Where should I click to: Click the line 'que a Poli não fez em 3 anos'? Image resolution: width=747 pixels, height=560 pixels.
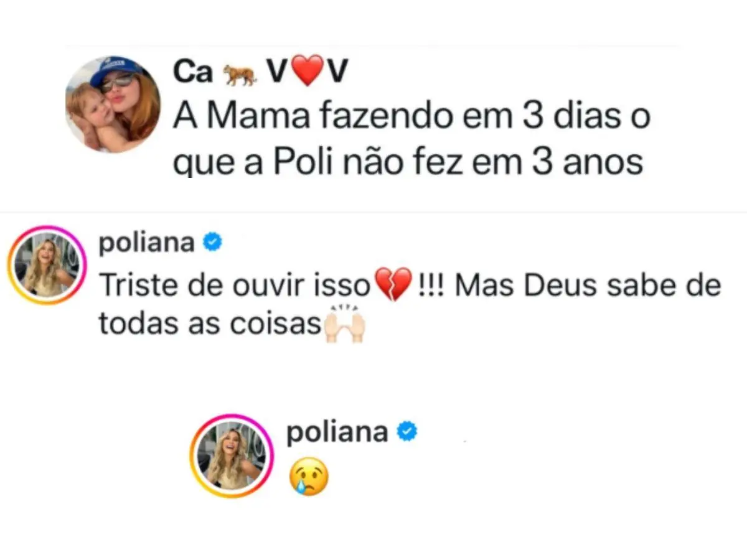[408, 162]
